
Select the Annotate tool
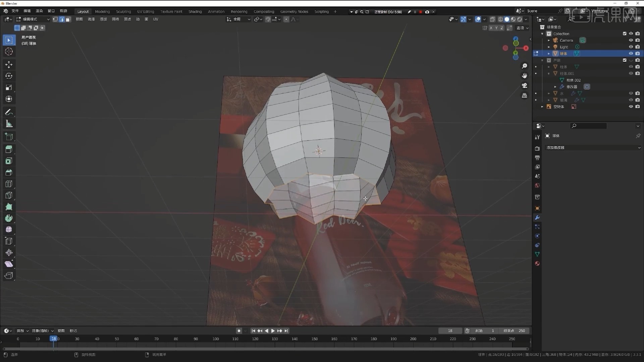pos(9,112)
